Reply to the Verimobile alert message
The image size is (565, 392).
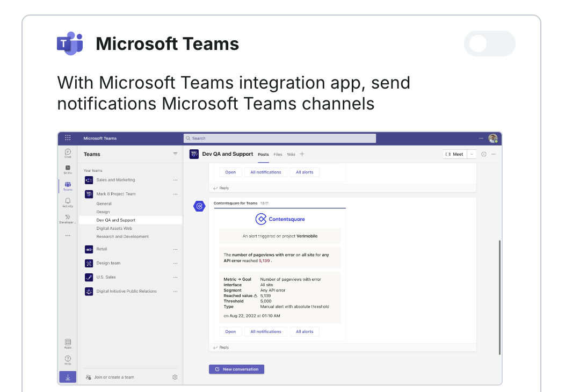coord(221,347)
